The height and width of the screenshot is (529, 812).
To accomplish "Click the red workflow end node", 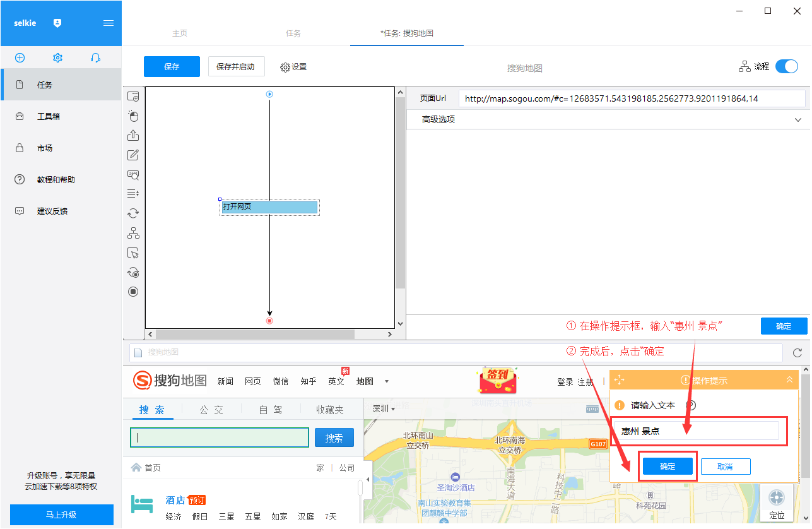I will click(269, 321).
